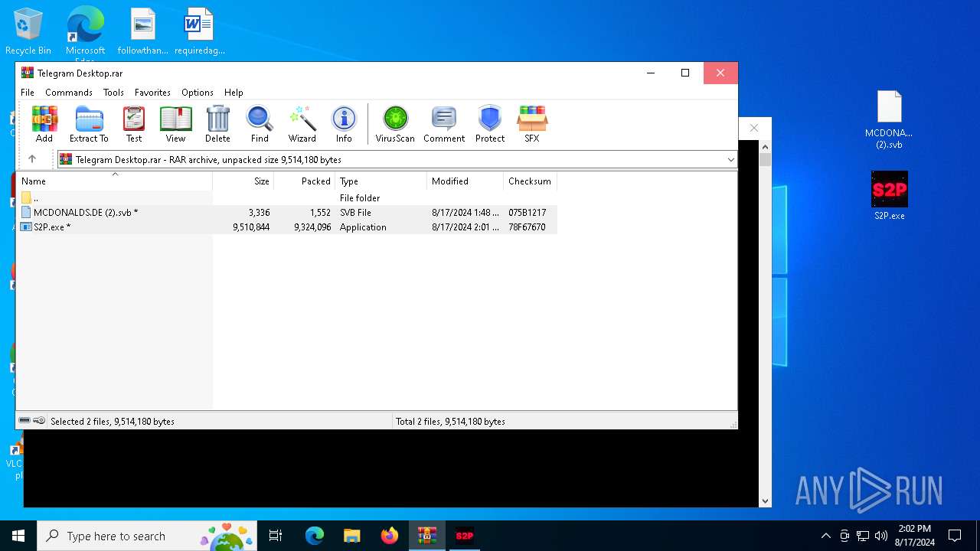Sort by the Packed column header
The width and height of the screenshot is (980, 551).
[x=305, y=181]
